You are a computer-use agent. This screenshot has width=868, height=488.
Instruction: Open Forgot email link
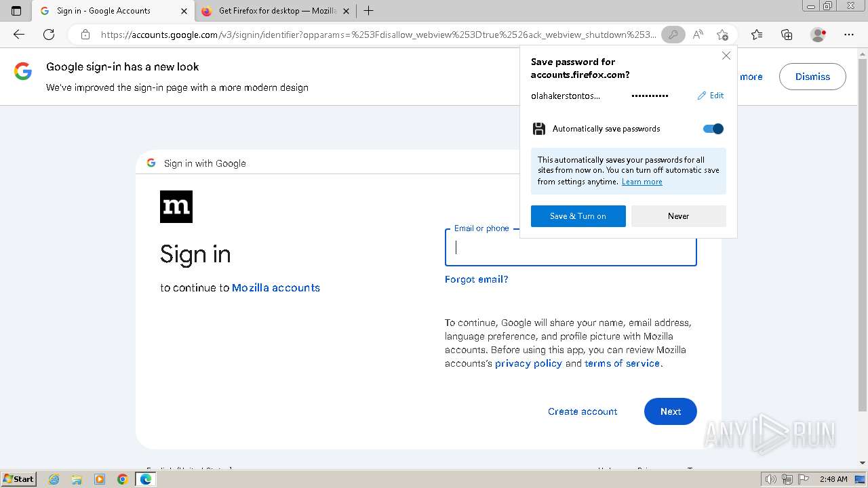pos(477,279)
